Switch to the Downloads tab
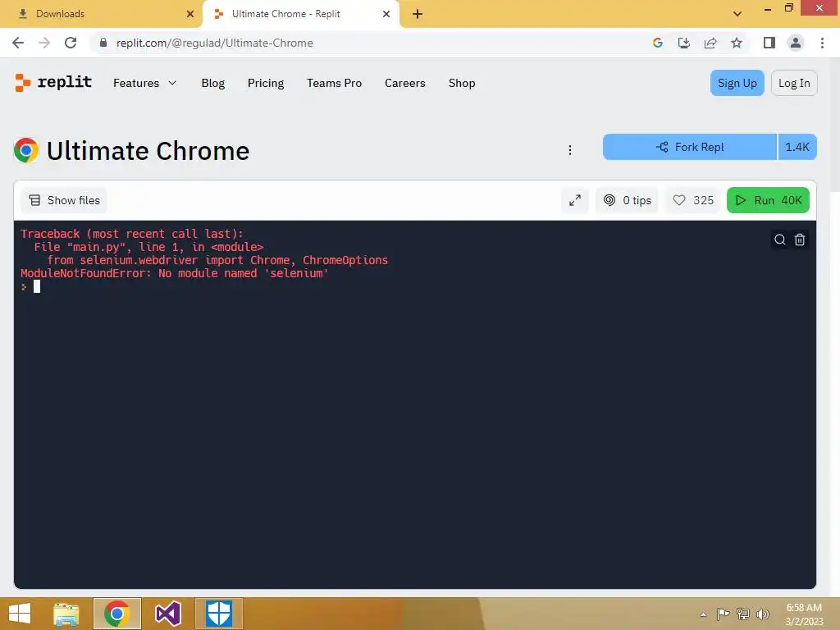This screenshot has width=840, height=630. (101, 14)
